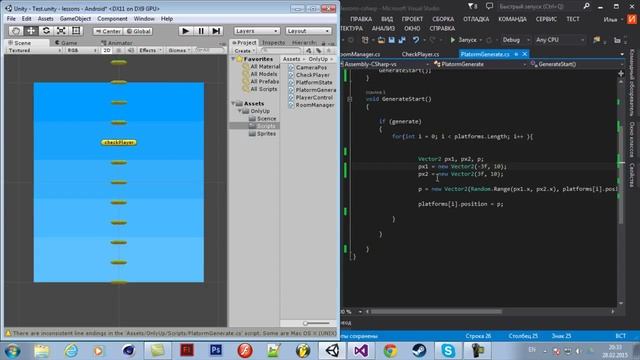Close the PlatformGenerate.cs tab
This screenshot has height=360, width=640.
tap(525, 54)
